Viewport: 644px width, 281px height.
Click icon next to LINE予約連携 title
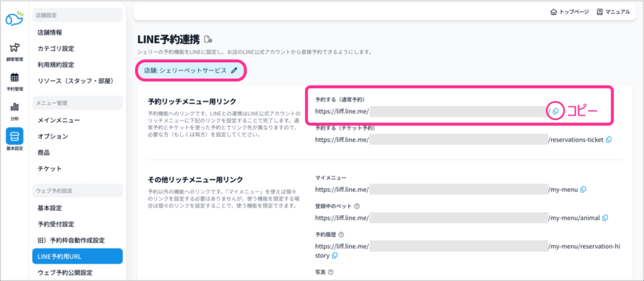(x=208, y=39)
